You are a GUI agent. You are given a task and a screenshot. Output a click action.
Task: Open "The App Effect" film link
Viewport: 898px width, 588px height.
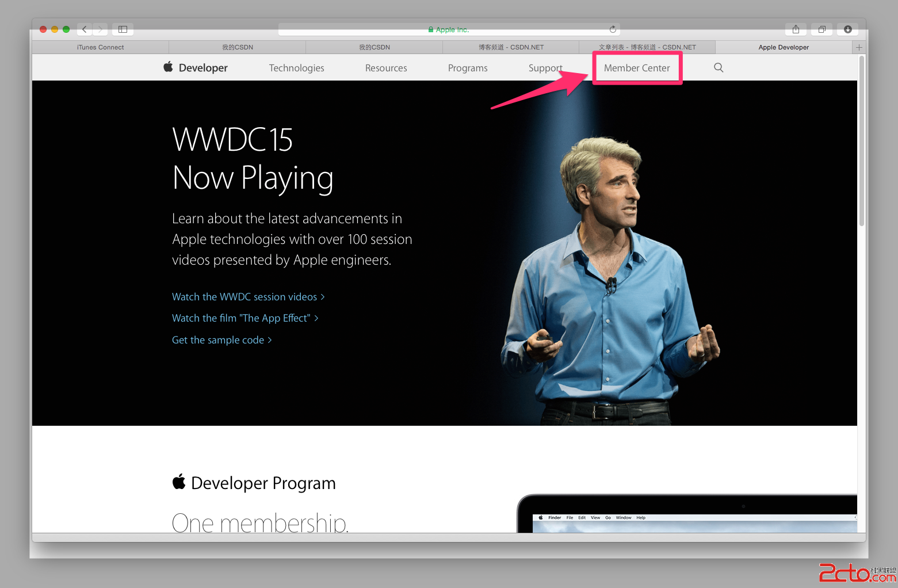point(245,318)
